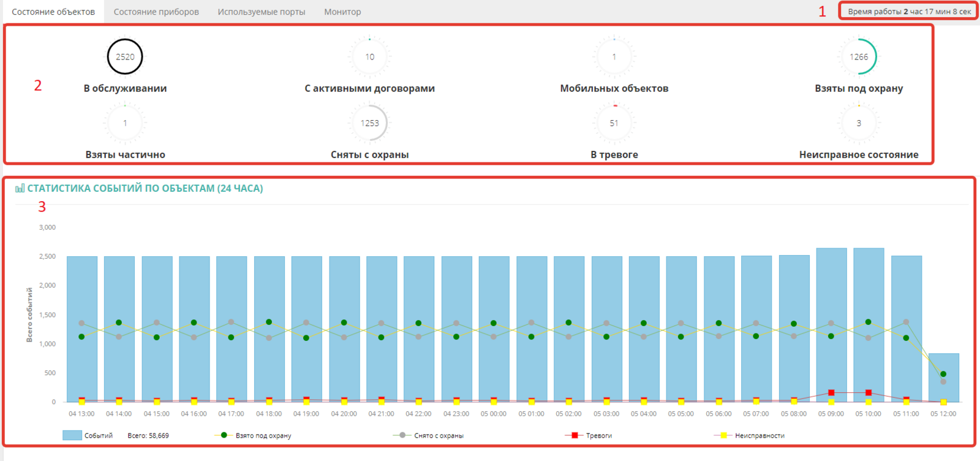Click the bar chart icon beside statistics title

tap(20, 188)
